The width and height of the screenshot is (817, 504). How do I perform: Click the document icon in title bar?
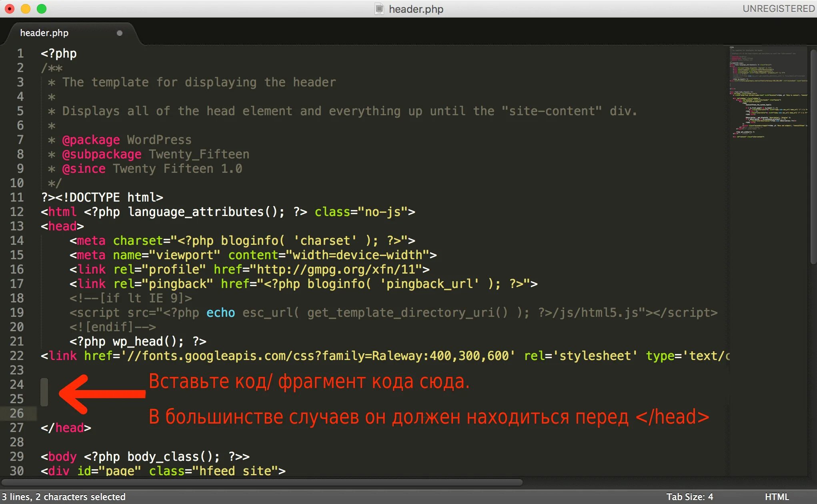[379, 9]
